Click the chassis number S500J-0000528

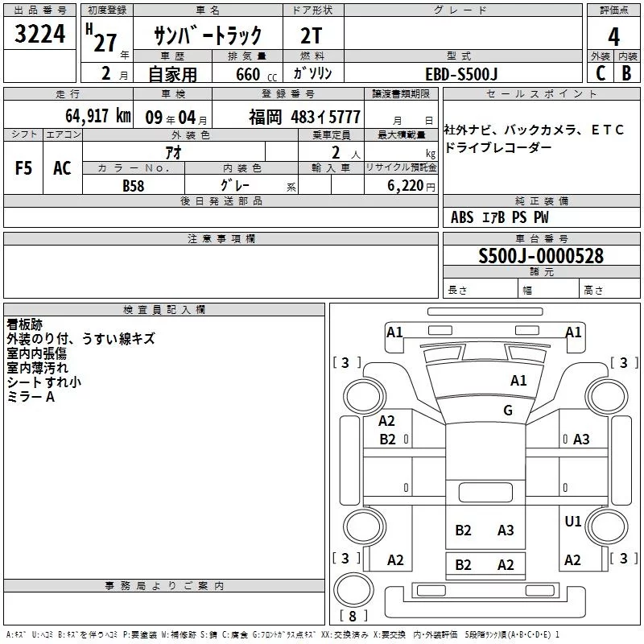541,256
